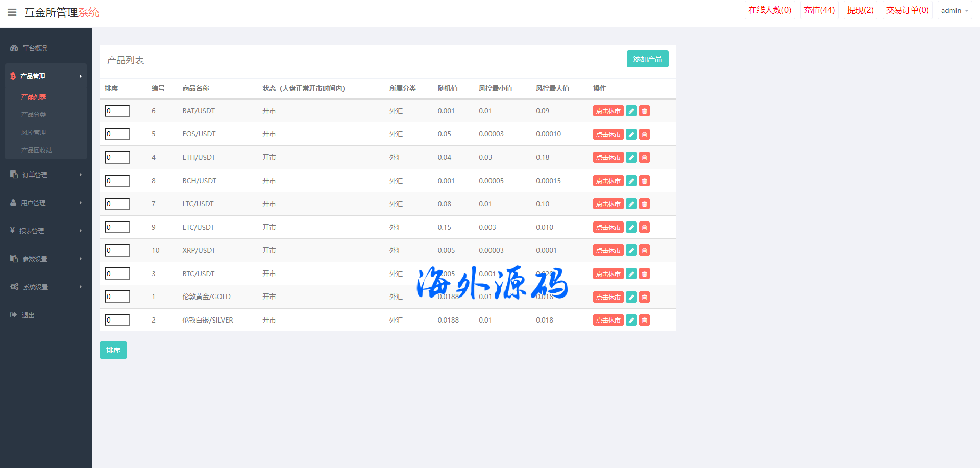980x468 pixels.
Task: Remove 伦敦白银/SILVER using the trash icon
Action: pyautogui.click(x=645, y=321)
